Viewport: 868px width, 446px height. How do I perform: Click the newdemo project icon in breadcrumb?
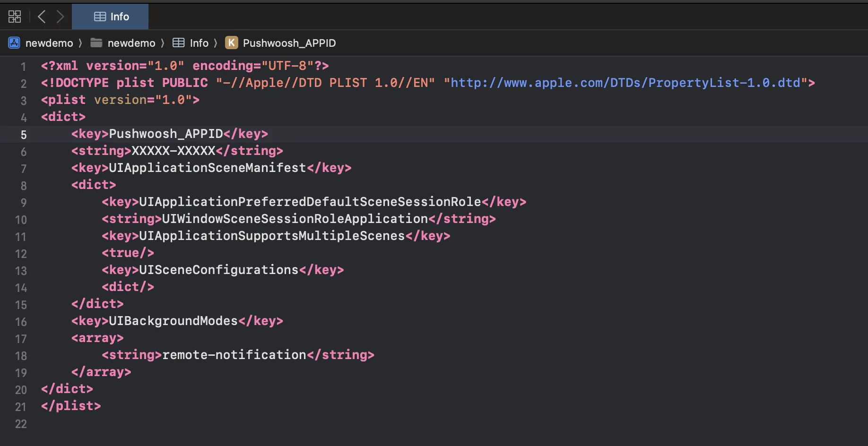coord(14,43)
